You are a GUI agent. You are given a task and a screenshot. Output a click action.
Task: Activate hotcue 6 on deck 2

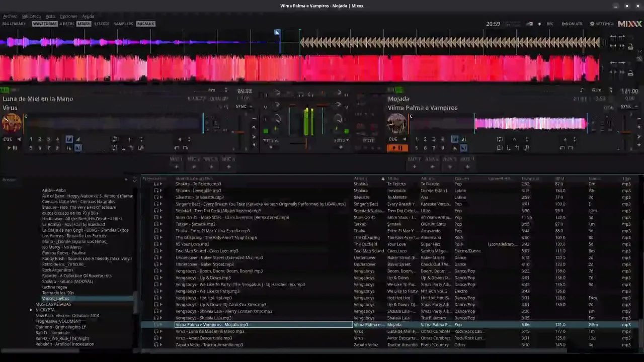(425, 148)
